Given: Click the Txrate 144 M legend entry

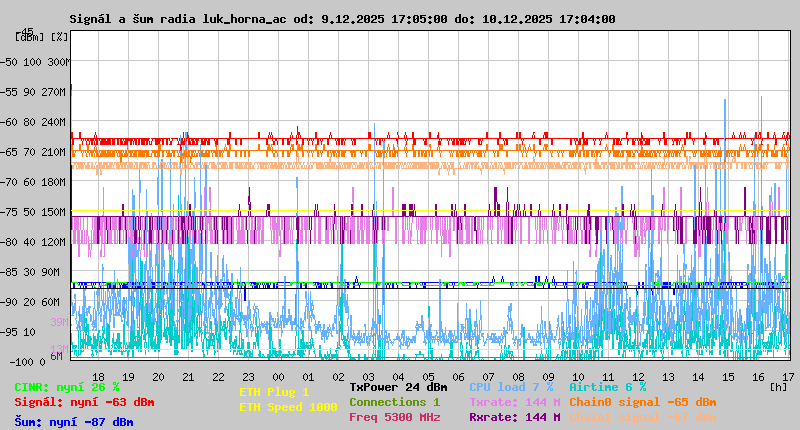Looking at the screenshot, I should coord(514,402).
